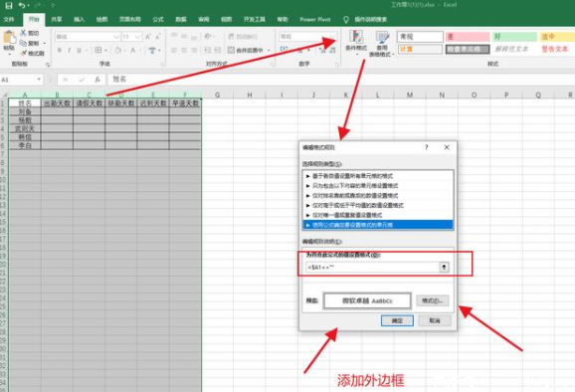Open the font name dropdown
This screenshot has width=575, height=392.
pos(116,37)
